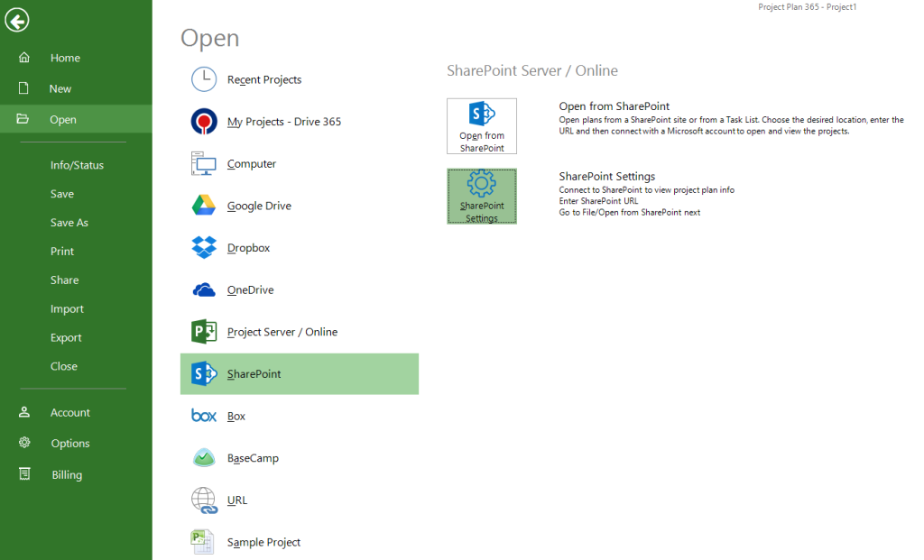Select the My Projects - Drive 365 icon
The height and width of the screenshot is (560, 924).
pyautogui.click(x=202, y=121)
